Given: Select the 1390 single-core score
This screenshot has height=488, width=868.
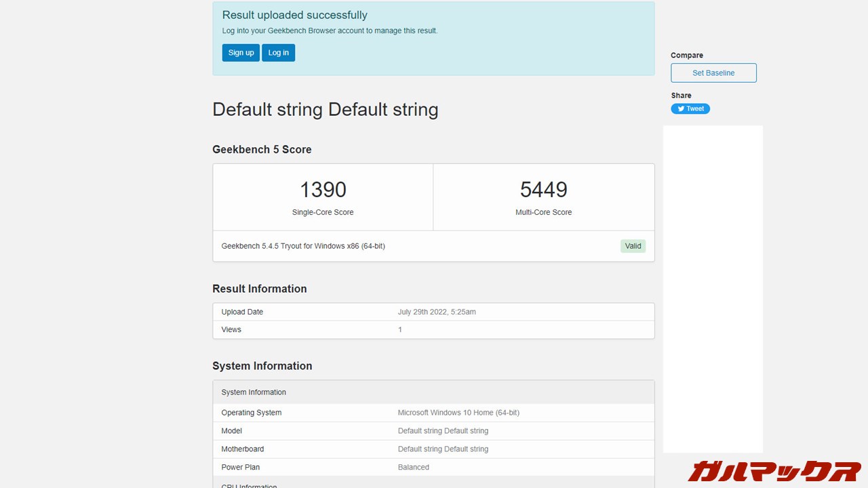Looking at the screenshot, I should (x=323, y=190).
